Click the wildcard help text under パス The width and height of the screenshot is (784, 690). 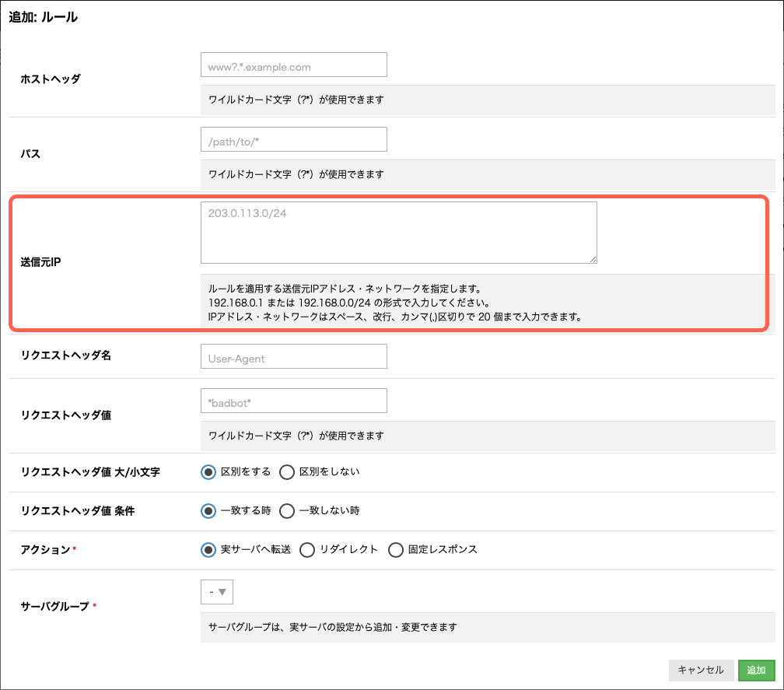pyautogui.click(x=296, y=174)
